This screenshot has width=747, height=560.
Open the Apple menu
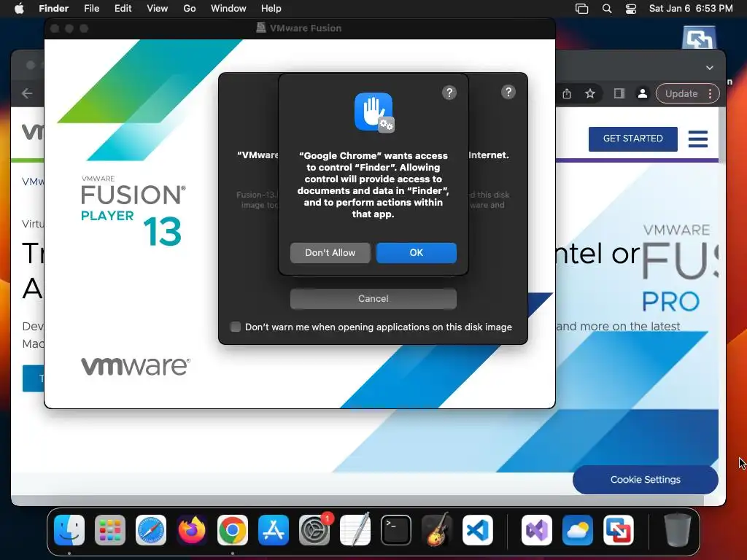pyautogui.click(x=19, y=8)
